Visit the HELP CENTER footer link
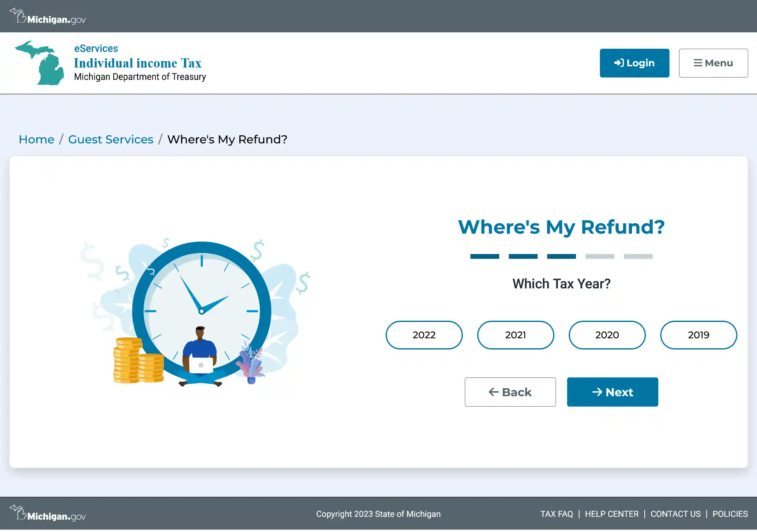This screenshot has height=532, width=757. (x=612, y=514)
